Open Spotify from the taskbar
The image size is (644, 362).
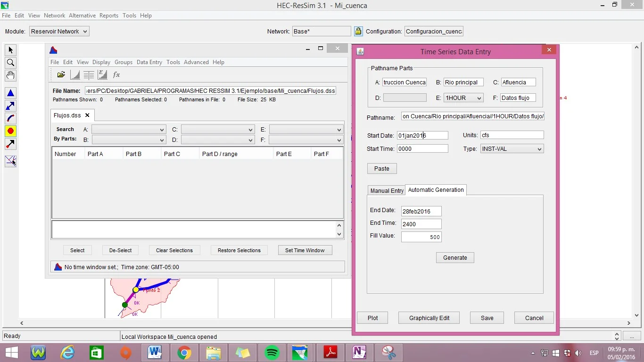pyautogui.click(x=272, y=353)
